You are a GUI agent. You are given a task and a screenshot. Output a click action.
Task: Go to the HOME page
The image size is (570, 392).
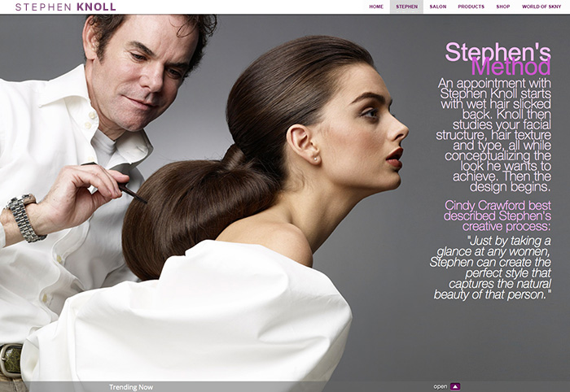(x=375, y=7)
